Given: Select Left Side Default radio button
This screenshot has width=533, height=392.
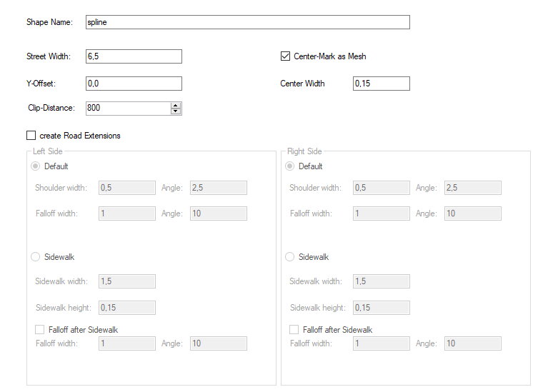Looking at the screenshot, I should [35, 166].
